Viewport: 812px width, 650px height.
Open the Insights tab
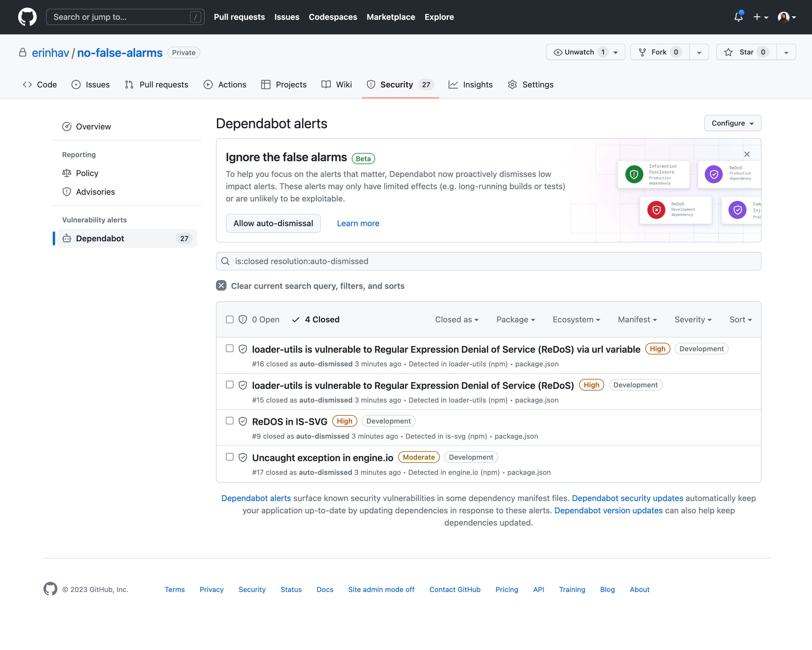(470, 84)
